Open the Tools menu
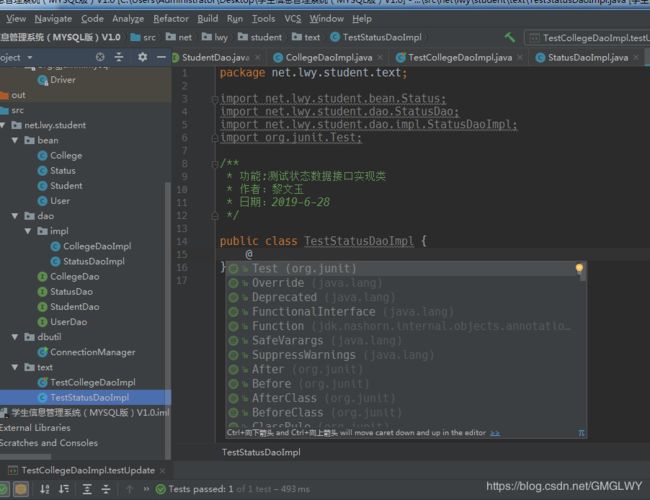This screenshot has width=650, height=500. pyautogui.click(x=263, y=19)
